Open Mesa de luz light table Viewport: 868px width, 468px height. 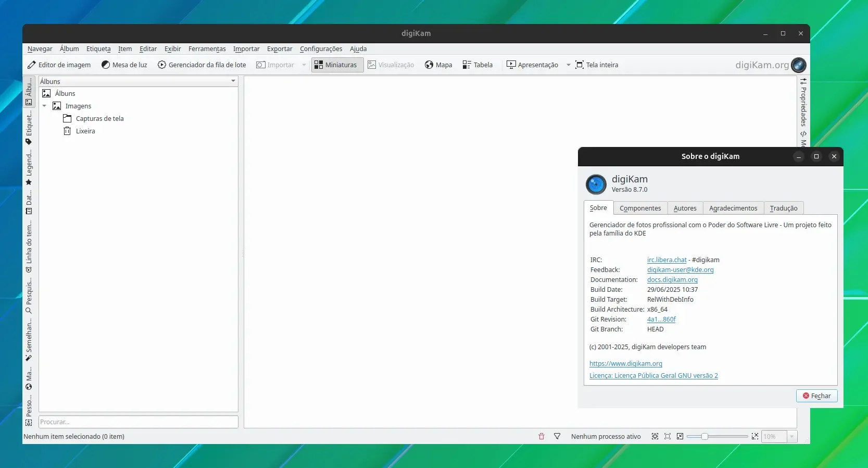click(124, 65)
